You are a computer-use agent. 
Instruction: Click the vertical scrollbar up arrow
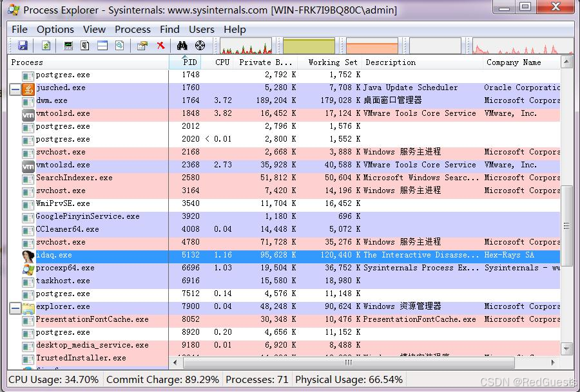(x=566, y=62)
